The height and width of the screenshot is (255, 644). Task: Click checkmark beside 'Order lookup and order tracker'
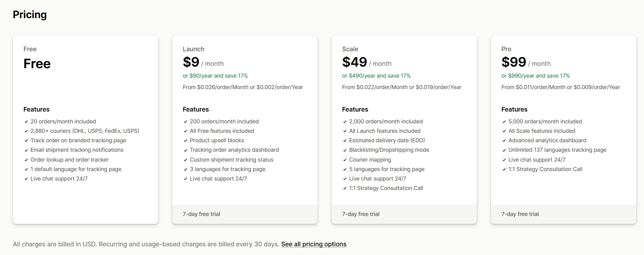(x=26, y=160)
